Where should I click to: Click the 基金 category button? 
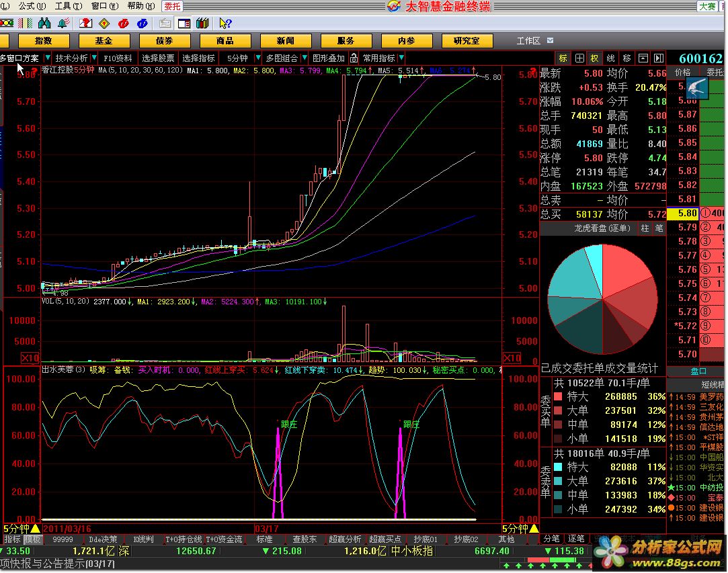click(104, 41)
